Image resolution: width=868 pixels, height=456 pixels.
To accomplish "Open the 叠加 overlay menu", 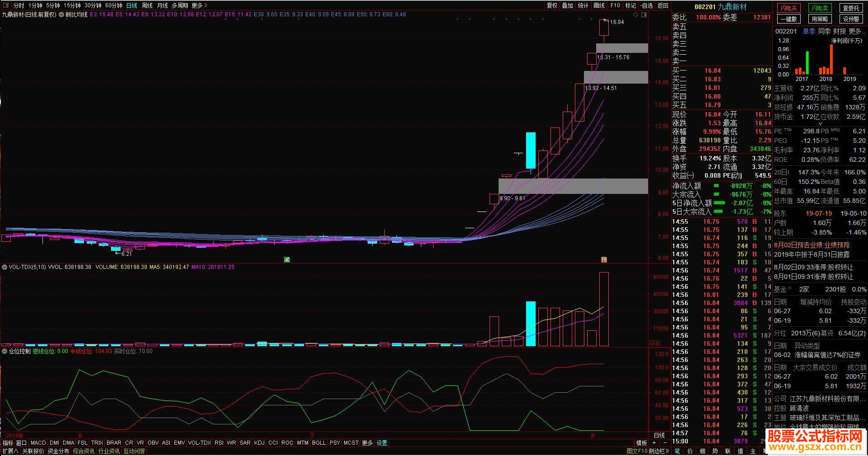I will [567, 5].
